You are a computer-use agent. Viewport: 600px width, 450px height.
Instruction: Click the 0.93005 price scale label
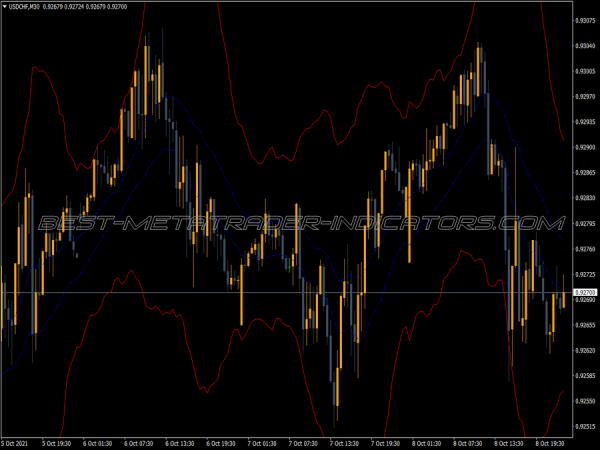(585, 71)
